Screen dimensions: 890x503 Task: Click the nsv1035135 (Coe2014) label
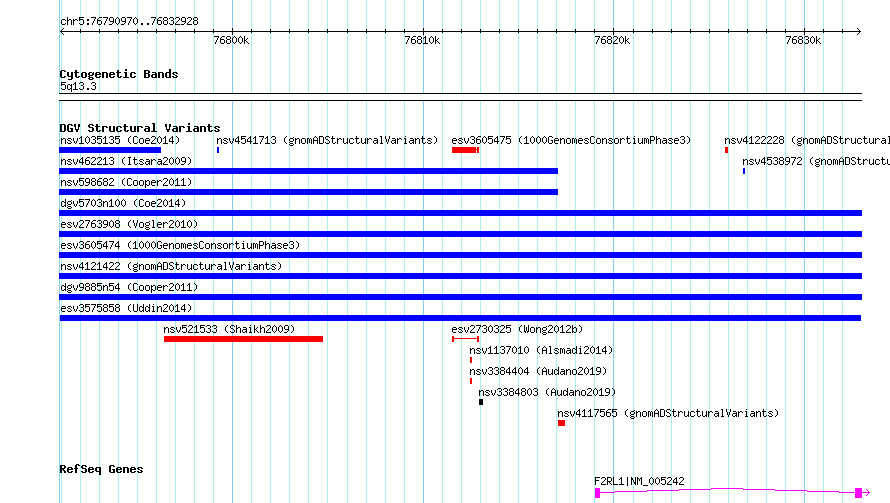[120, 140]
